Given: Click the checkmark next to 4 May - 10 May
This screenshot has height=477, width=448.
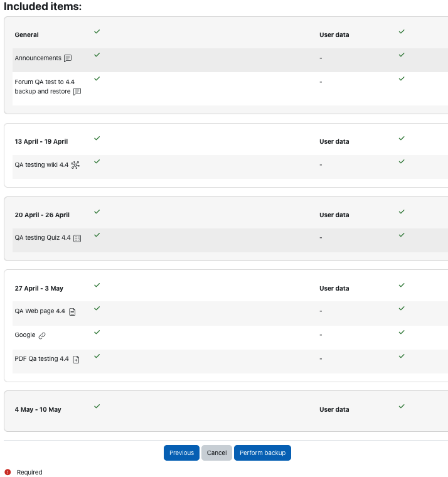Looking at the screenshot, I should pos(97,407).
